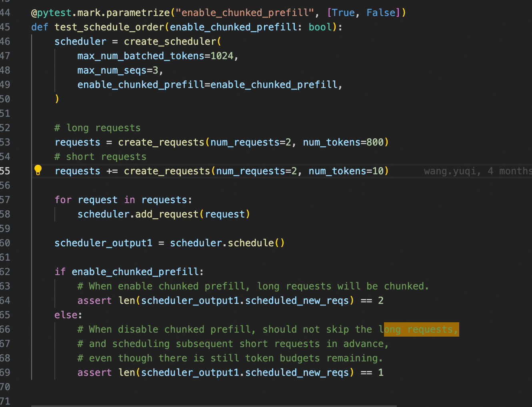Click the comment '# long requests'
The image size is (532, 407).
[98, 128]
